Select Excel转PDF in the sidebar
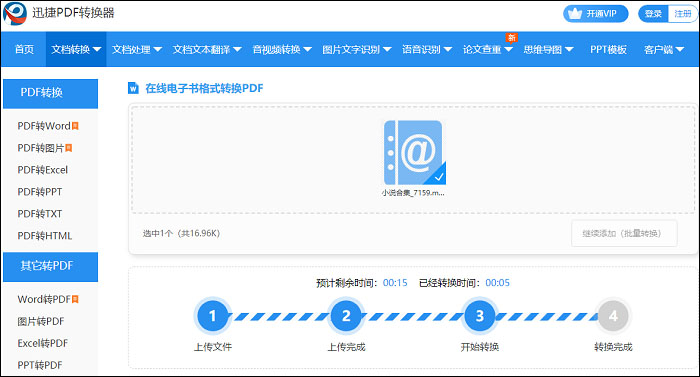This screenshot has width=700, height=377. (43, 343)
